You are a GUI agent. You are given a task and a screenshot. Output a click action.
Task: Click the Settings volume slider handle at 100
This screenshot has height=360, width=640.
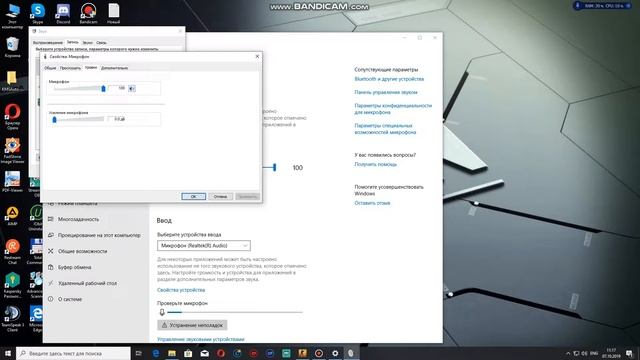[275, 167]
